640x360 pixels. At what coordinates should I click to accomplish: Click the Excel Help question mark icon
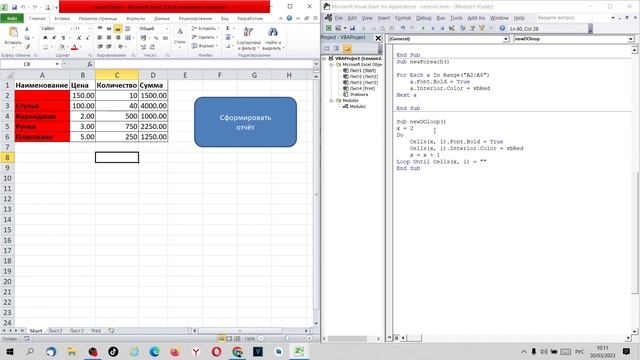tap(289, 18)
